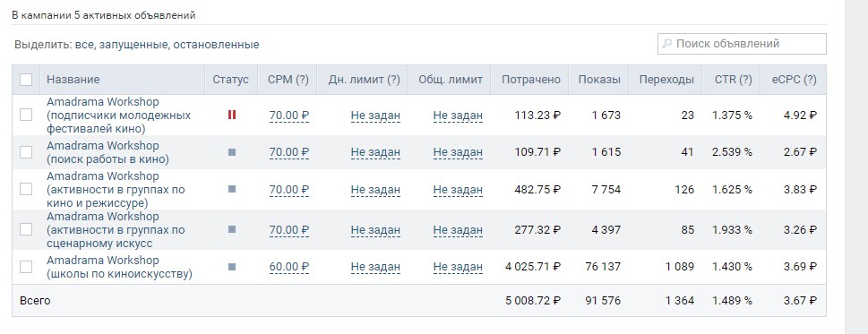Click status square for directing groups ad
The image size is (868, 334).
[x=232, y=189]
